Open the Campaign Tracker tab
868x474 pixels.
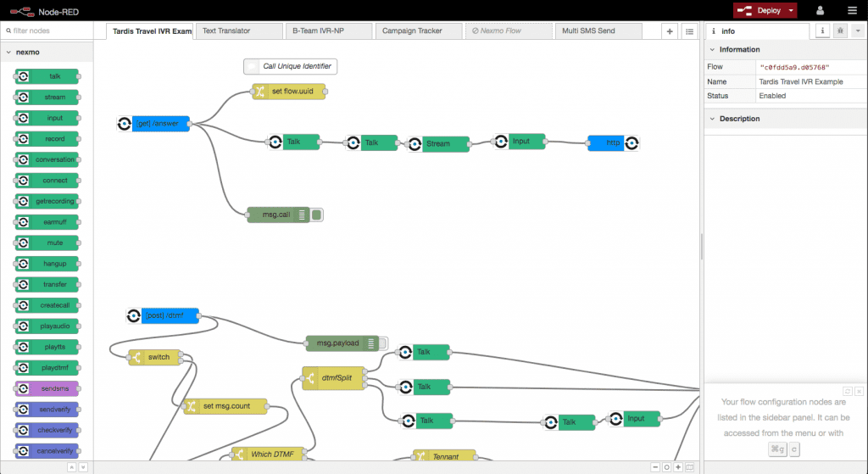[417, 31]
